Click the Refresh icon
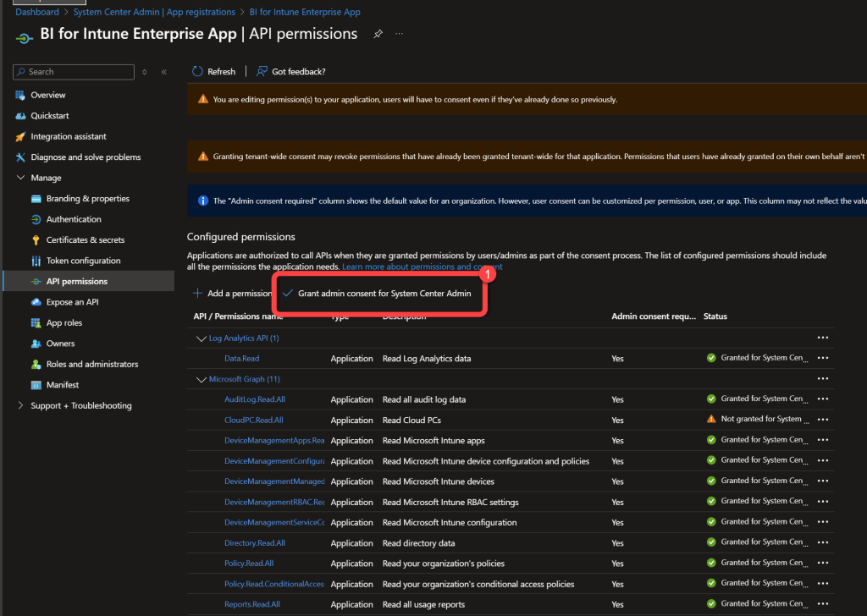867x616 pixels. click(197, 71)
